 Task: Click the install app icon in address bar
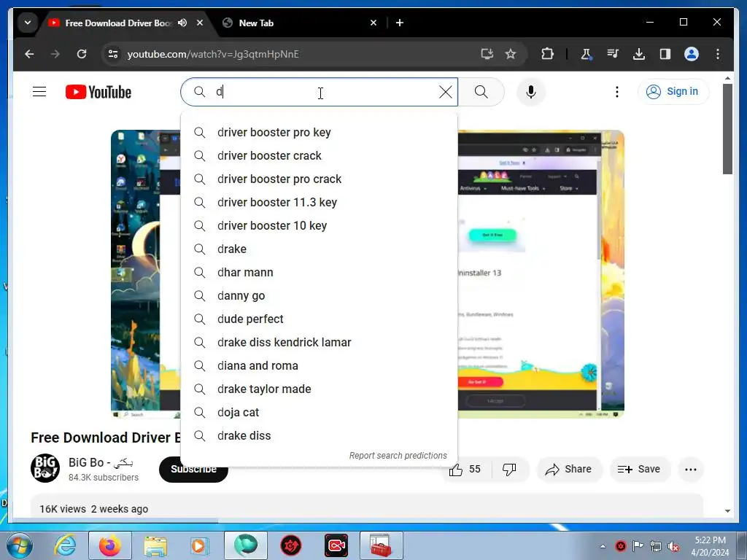coord(487,54)
